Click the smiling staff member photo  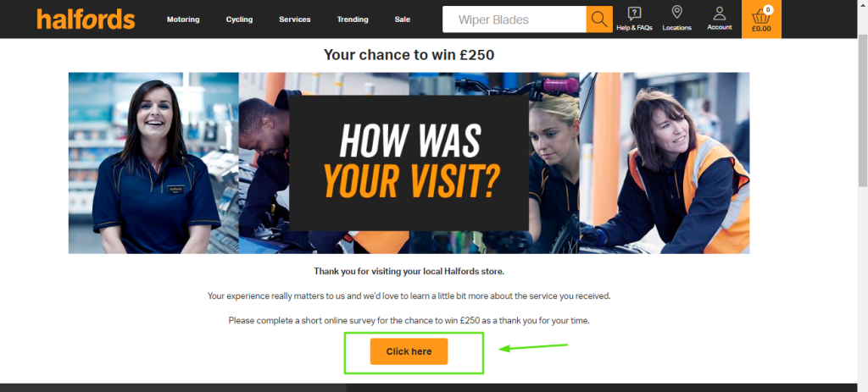tap(154, 163)
